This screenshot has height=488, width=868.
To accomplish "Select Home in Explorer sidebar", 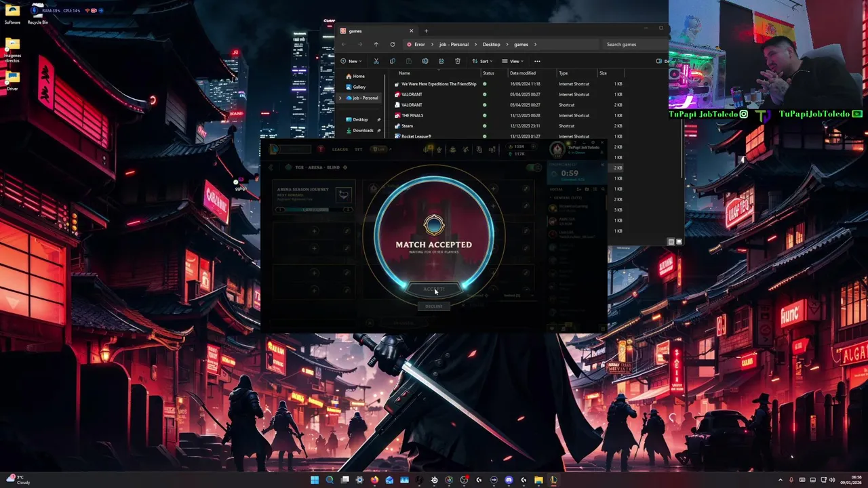I will 355,76.
